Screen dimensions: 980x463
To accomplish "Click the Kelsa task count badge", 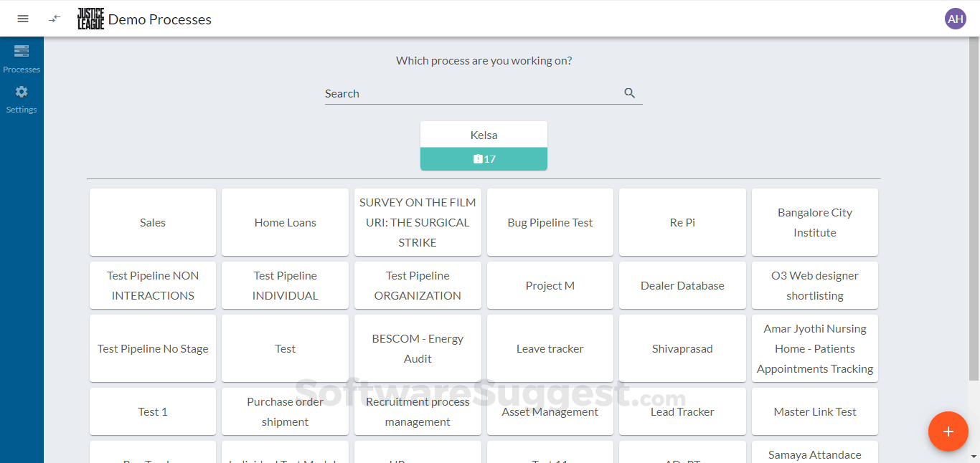I will tap(484, 159).
